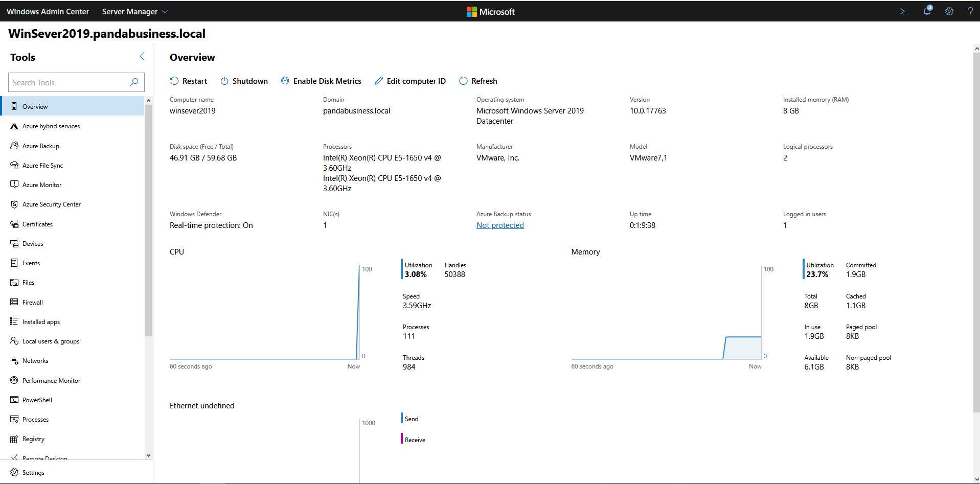
Task: Open the PowerShell console icon in header
Action: [x=904, y=11]
